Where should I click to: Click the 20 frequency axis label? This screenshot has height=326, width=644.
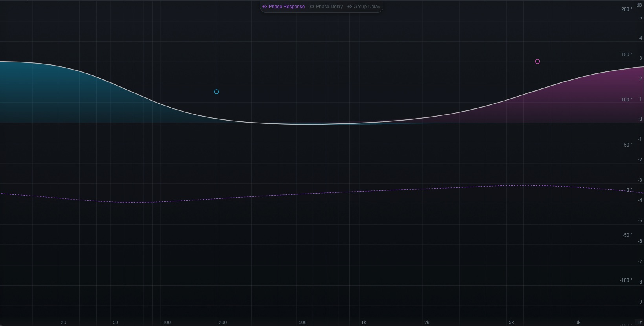click(64, 322)
